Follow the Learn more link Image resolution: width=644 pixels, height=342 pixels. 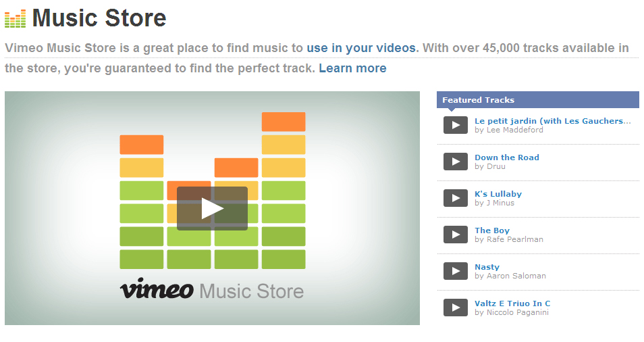click(x=352, y=68)
